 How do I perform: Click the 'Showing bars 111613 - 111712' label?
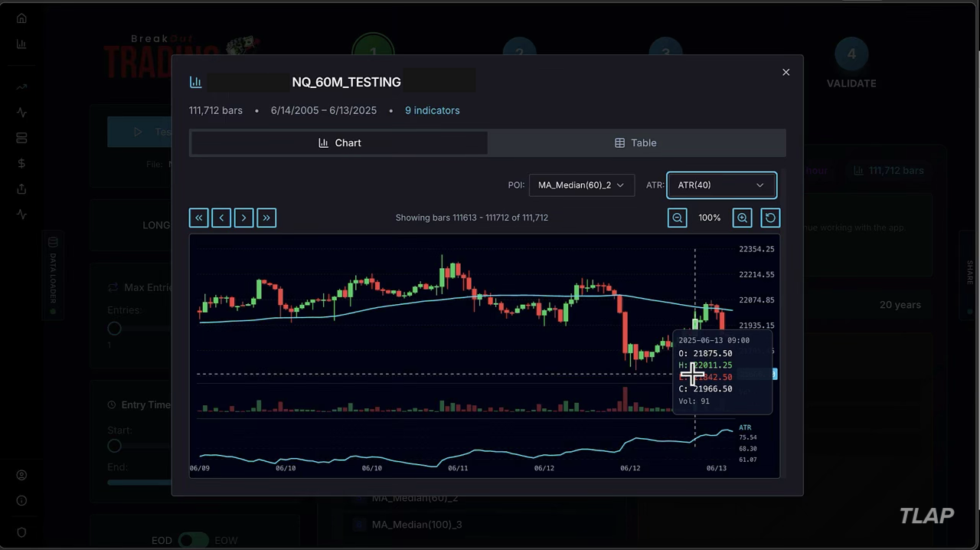pyautogui.click(x=472, y=218)
